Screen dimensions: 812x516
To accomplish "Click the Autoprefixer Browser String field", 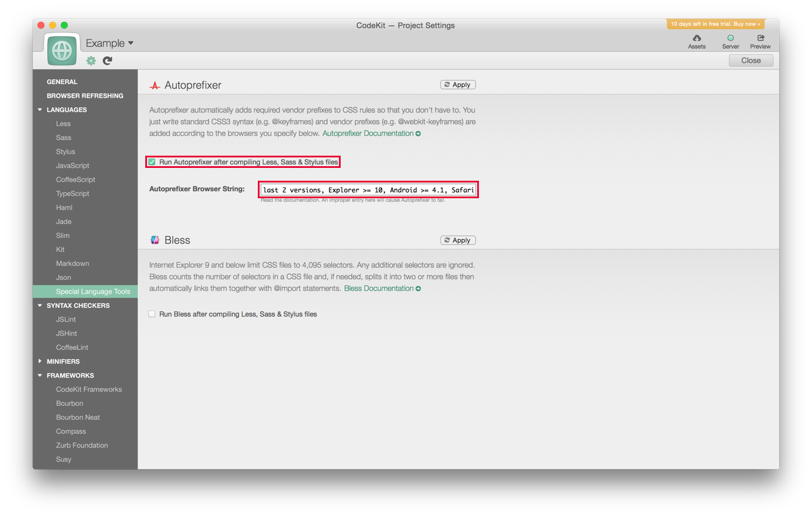I will click(369, 189).
